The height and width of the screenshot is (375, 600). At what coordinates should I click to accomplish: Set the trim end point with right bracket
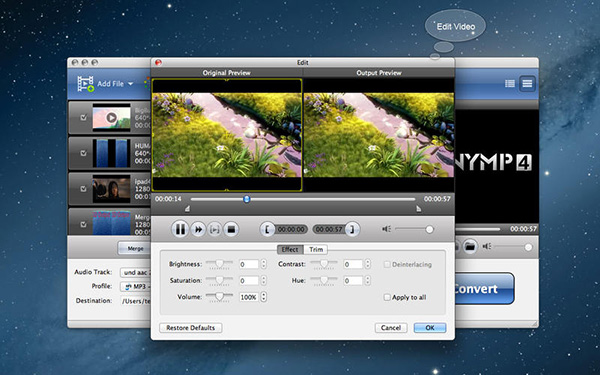pyautogui.click(x=352, y=229)
